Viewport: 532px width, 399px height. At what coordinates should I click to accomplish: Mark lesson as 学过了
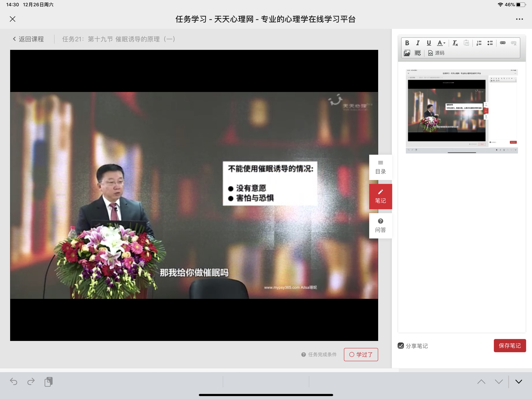[x=361, y=354]
